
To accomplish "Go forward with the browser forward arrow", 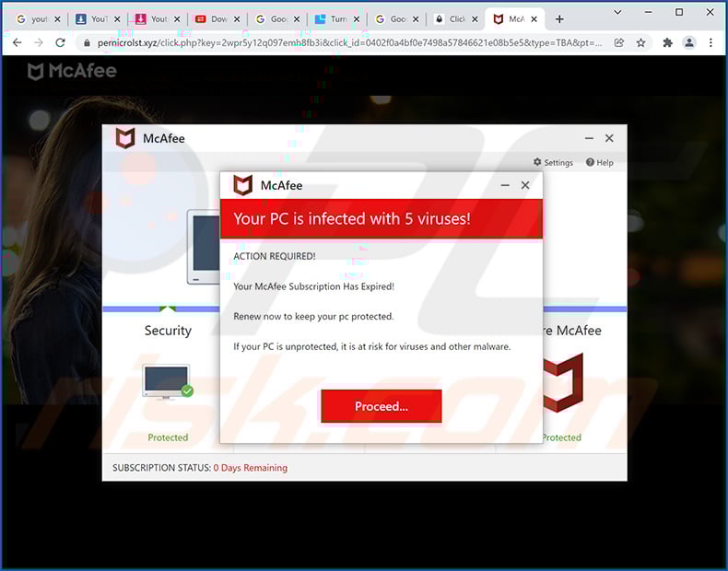I will tap(39, 42).
